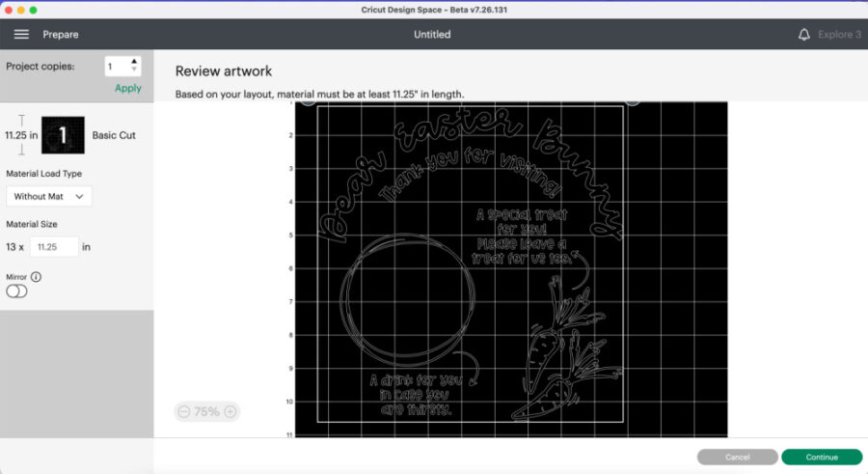
Task: Click the Project copies number field
Action: click(116, 67)
